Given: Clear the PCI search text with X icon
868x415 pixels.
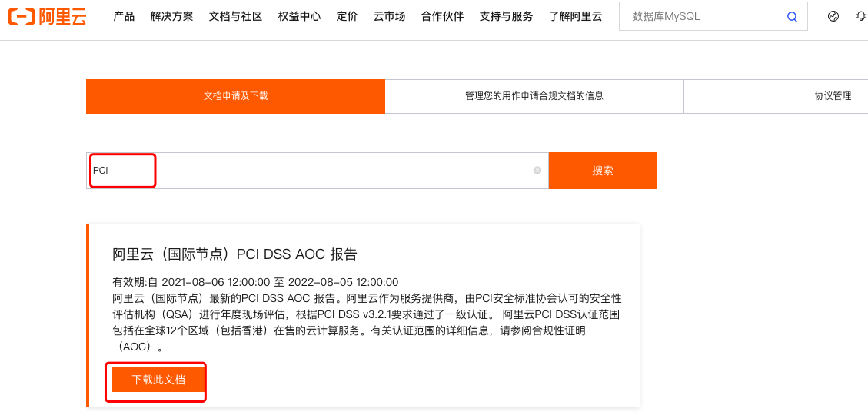Looking at the screenshot, I should click(x=537, y=171).
